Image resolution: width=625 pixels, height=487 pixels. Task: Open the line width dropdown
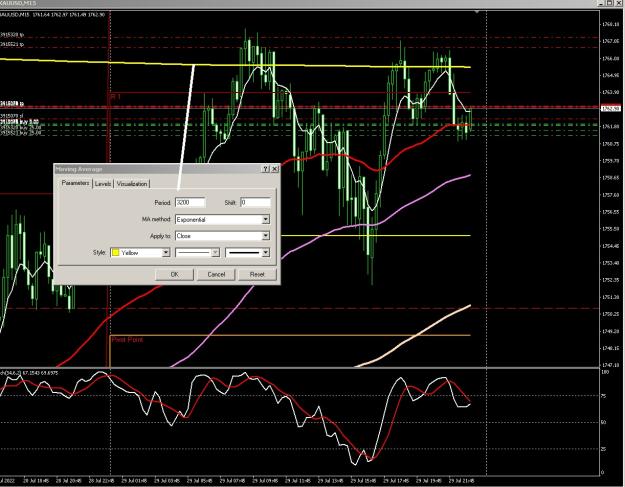pos(248,253)
